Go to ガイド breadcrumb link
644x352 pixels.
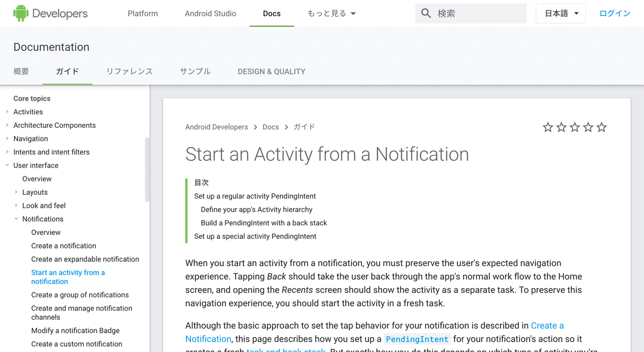coord(304,127)
